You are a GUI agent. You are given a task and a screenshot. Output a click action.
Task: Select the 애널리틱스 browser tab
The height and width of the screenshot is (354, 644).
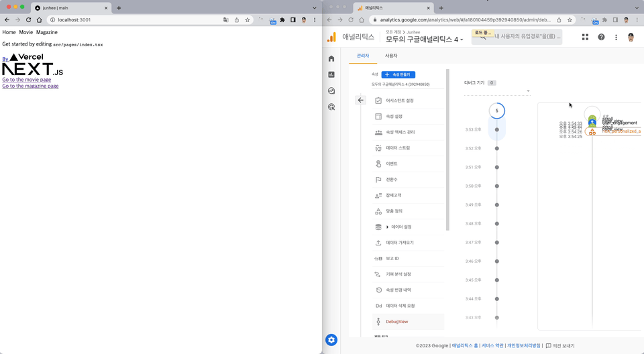point(393,8)
